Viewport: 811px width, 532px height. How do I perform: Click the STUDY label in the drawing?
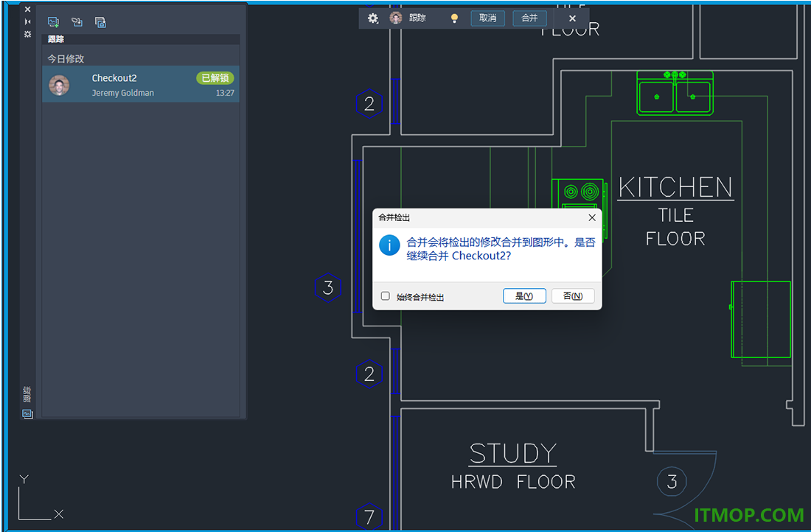pos(513,454)
